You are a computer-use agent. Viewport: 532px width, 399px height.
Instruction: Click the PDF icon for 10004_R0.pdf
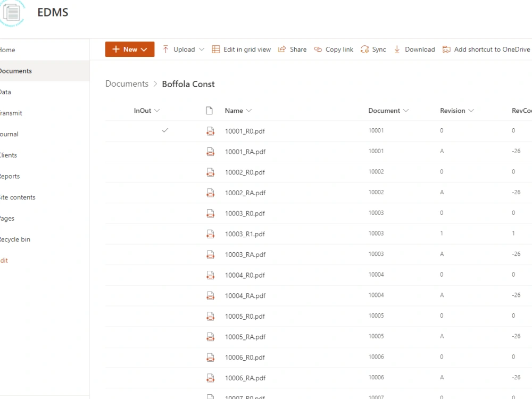[x=210, y=275]
